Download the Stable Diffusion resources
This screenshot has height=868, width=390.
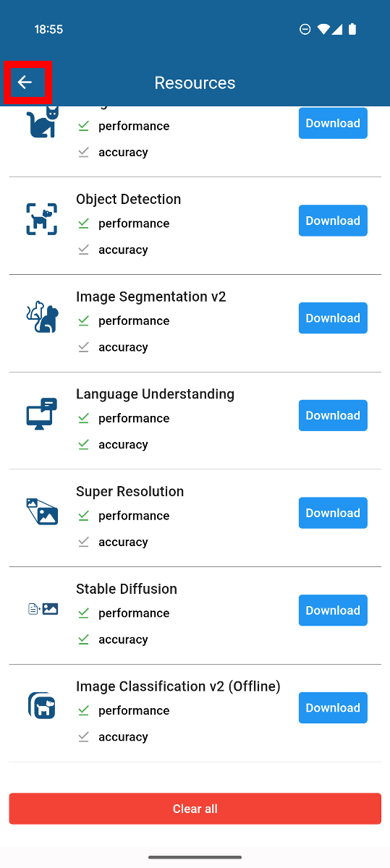coord(333,610)
